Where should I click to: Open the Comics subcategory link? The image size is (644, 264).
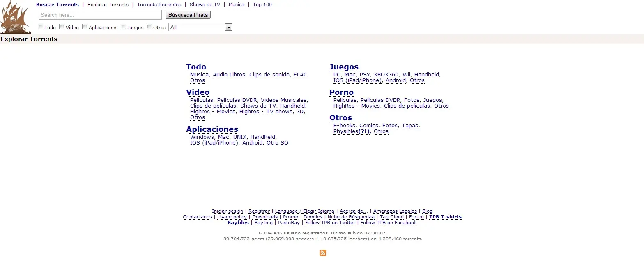click(369, 126)
